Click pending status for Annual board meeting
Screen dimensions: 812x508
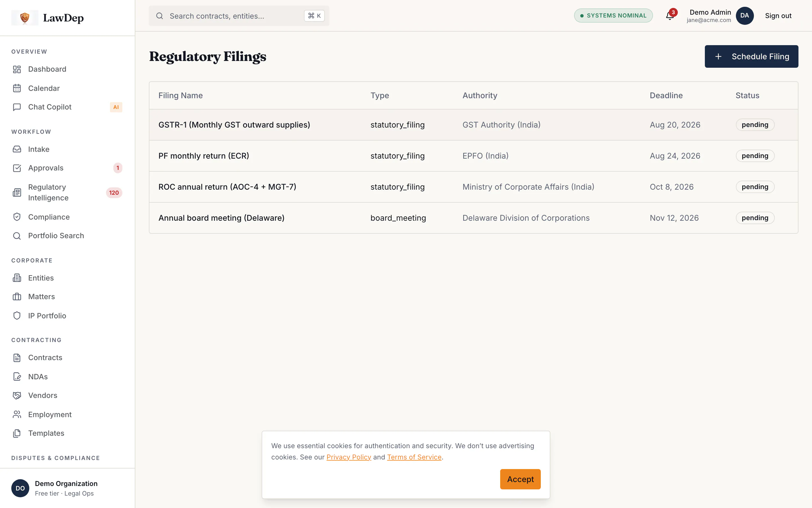(x=755, y=218)
